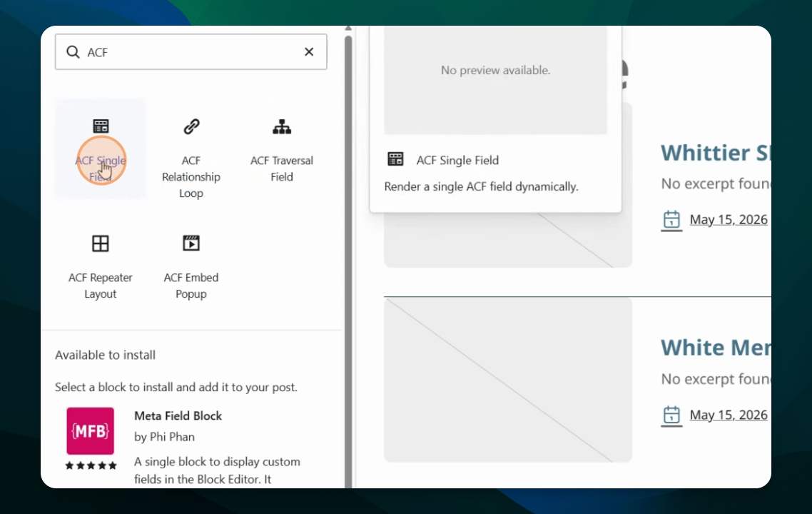Click calendar icon beside Whittier post date

pyautogui.click(x=671, y=220)
